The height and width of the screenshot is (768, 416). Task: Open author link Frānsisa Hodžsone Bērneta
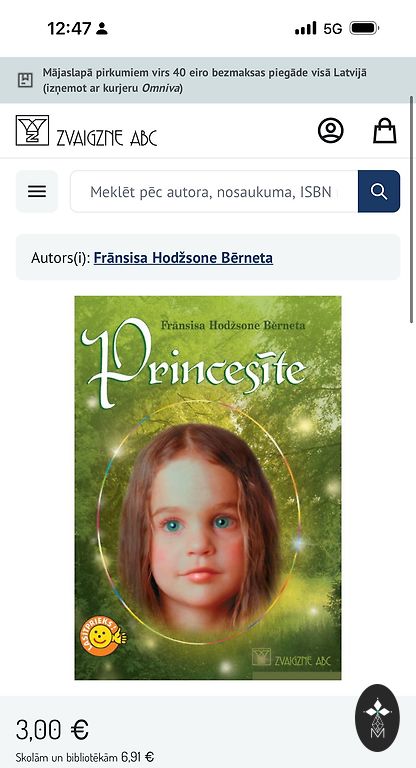[183, 258]
